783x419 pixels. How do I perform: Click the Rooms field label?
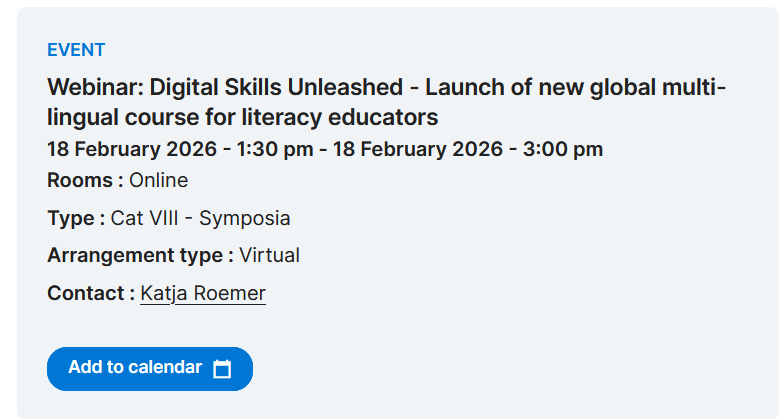pyautogui.click(x=85, y=180)
